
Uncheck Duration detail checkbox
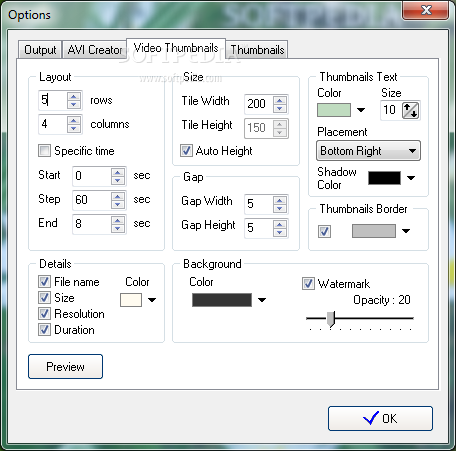(x=44, y=330)
